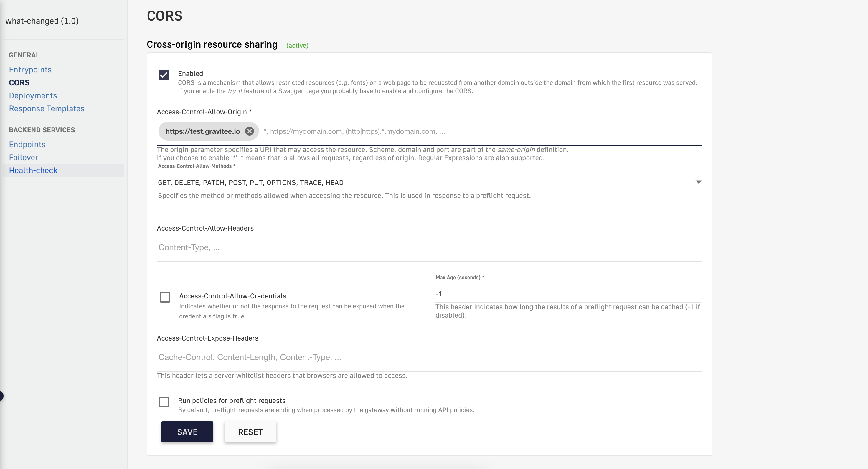
Task: Go to Deployments page
Action: click(33, 96)
